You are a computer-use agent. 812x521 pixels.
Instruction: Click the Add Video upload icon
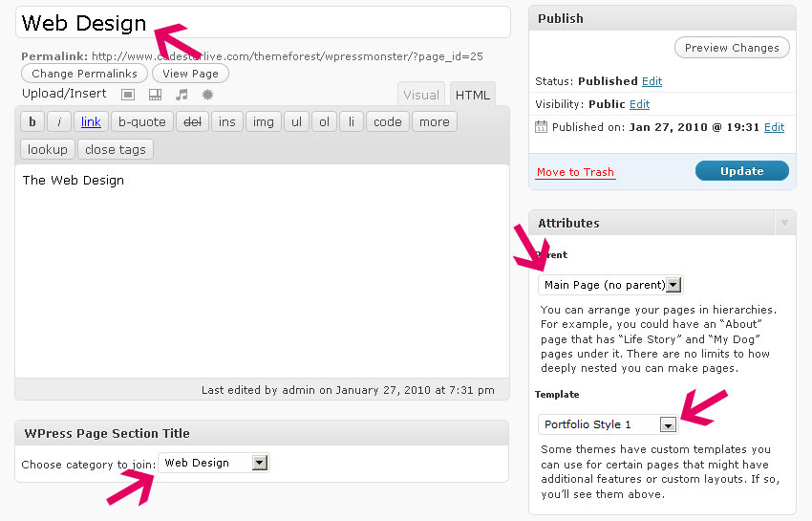point(155,95)
